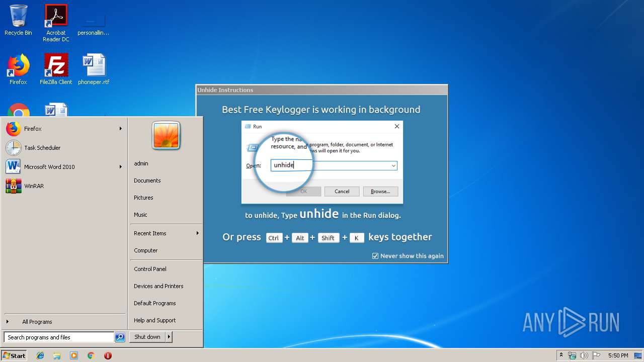Open WinRAR from Start menu

pyautogui.click(x=64, y=186)
